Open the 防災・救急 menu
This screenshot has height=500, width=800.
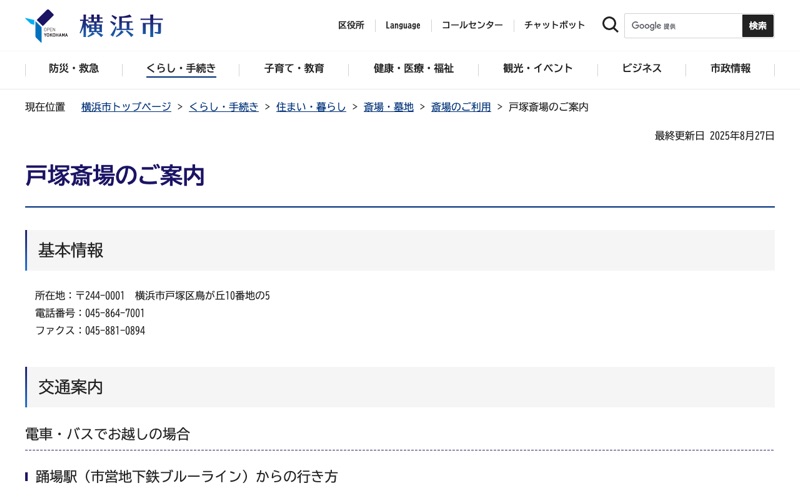pyautogui.click(x=74, y=68)
